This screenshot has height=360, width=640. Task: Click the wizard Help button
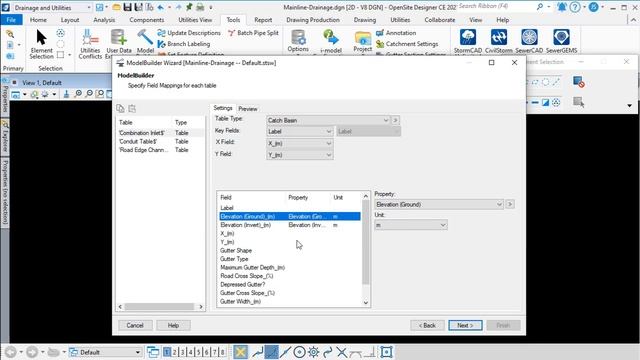tap(173, 325)
